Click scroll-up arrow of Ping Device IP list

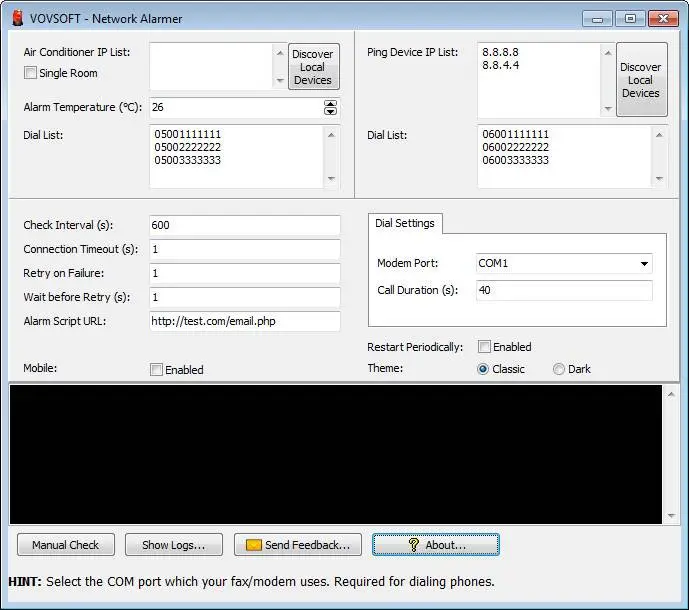point(608,53)
